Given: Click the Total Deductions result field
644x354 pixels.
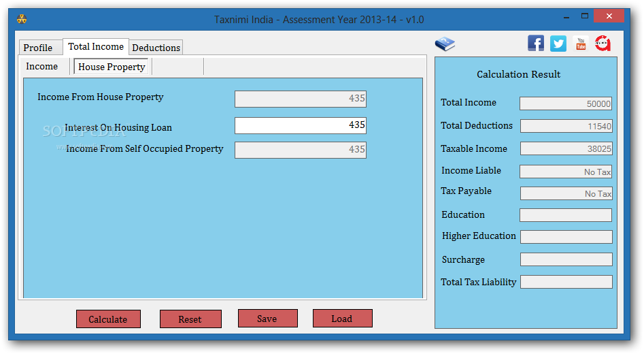Looking at the screenshot, I should click(566, 126).
